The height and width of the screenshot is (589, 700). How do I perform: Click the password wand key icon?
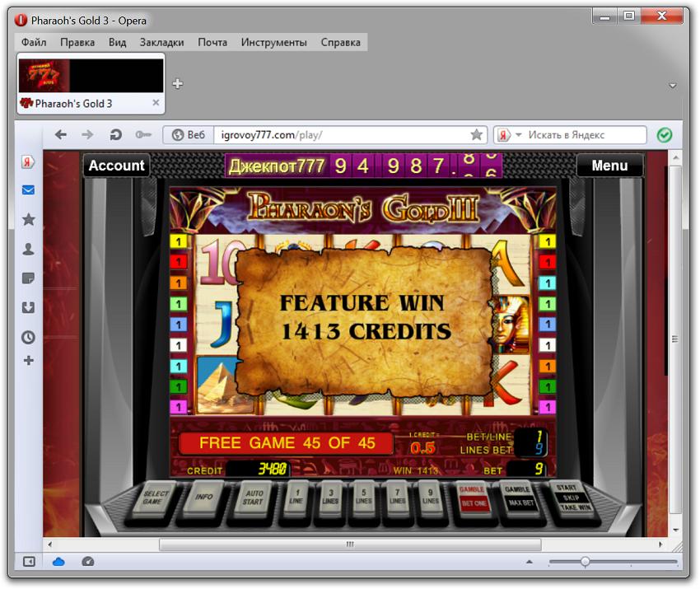pyautogui.click(x=143, y=135)
